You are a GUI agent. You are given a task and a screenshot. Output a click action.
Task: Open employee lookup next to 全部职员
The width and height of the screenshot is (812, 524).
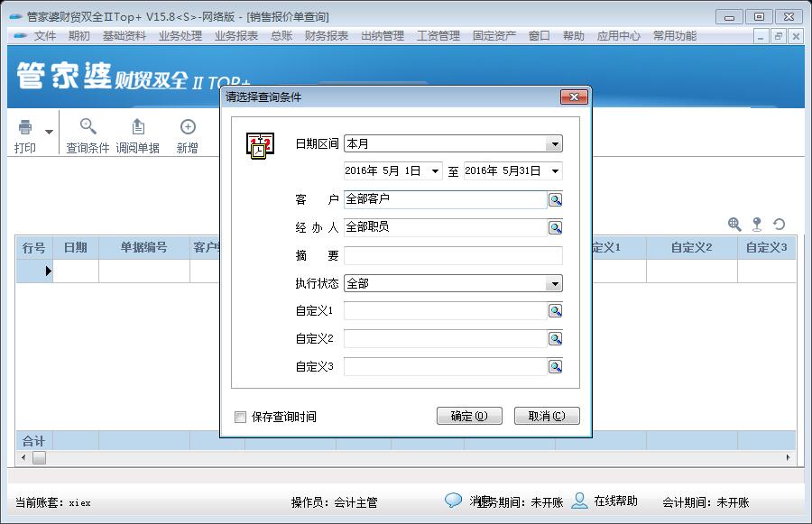555,228
